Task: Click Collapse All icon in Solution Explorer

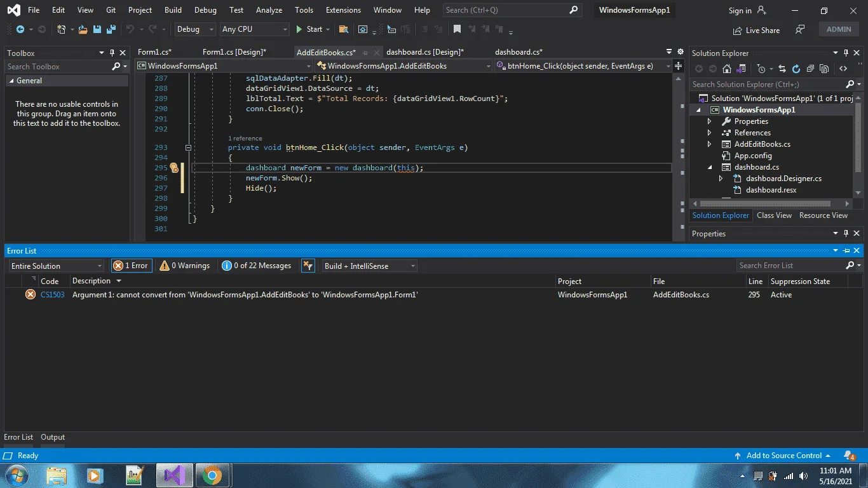Action: [811, 69]
